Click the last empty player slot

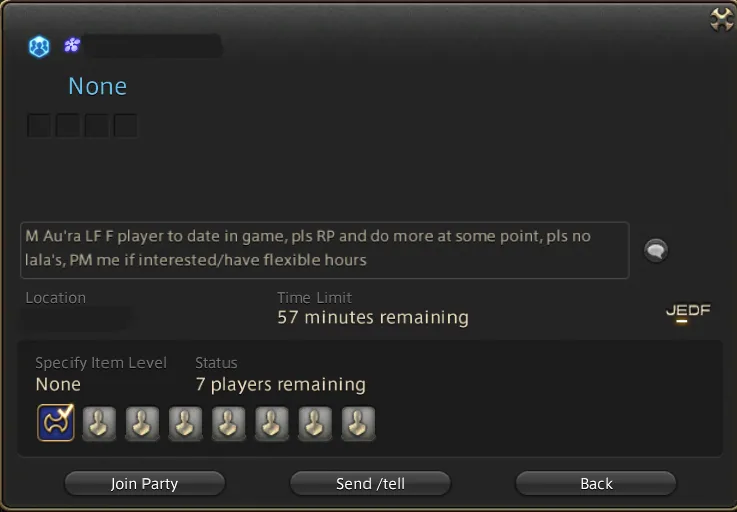358,424
